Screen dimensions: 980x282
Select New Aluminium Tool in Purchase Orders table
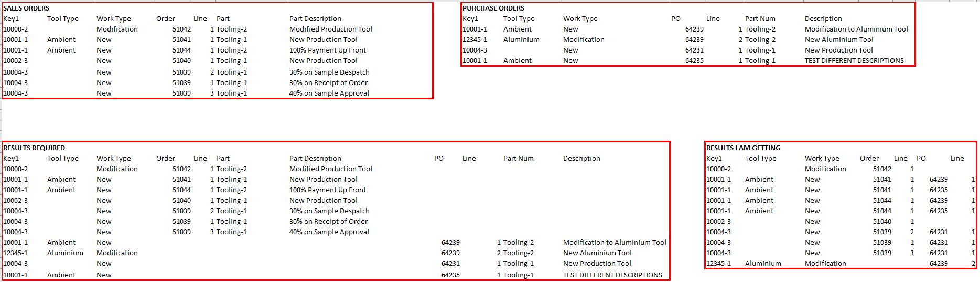click(x=839, y=40)
